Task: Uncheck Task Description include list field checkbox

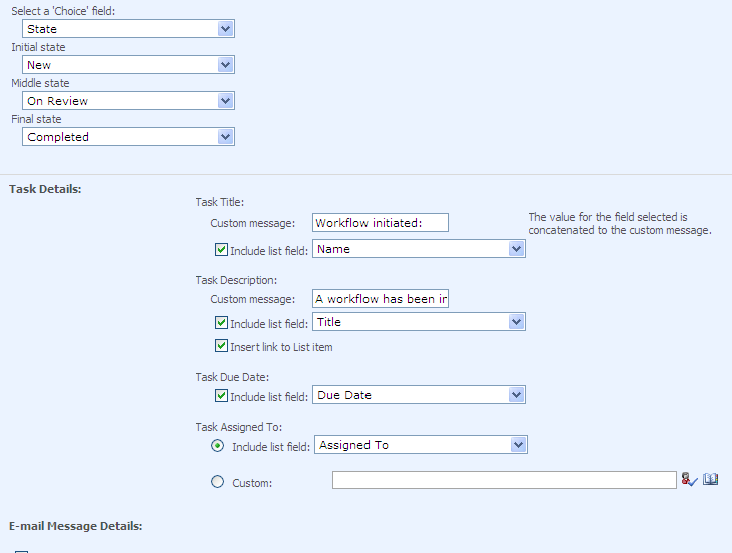Action: (x=222, y=322)
